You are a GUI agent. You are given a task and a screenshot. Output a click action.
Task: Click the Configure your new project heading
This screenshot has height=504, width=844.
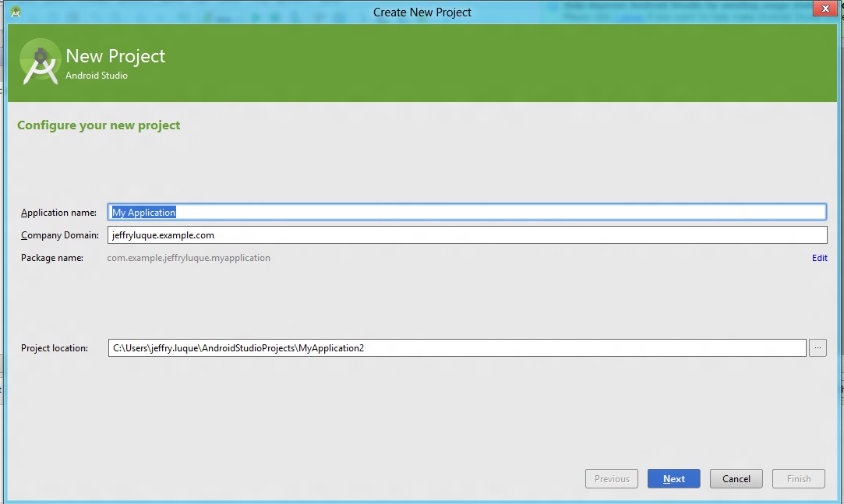98,126
